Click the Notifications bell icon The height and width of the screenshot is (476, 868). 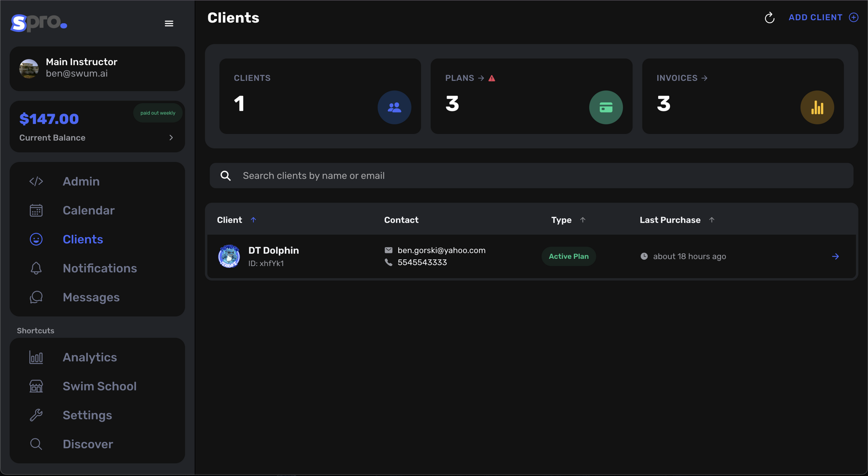[36, 268]
